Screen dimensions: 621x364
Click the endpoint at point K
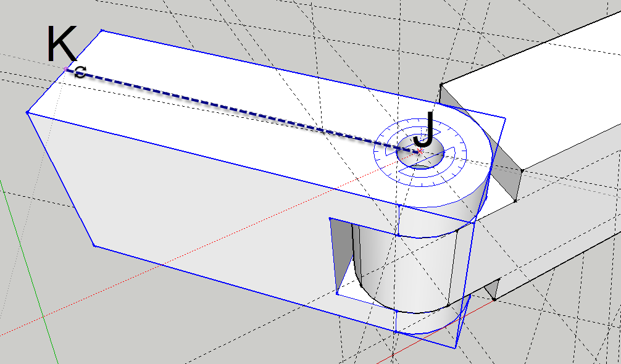66,69
